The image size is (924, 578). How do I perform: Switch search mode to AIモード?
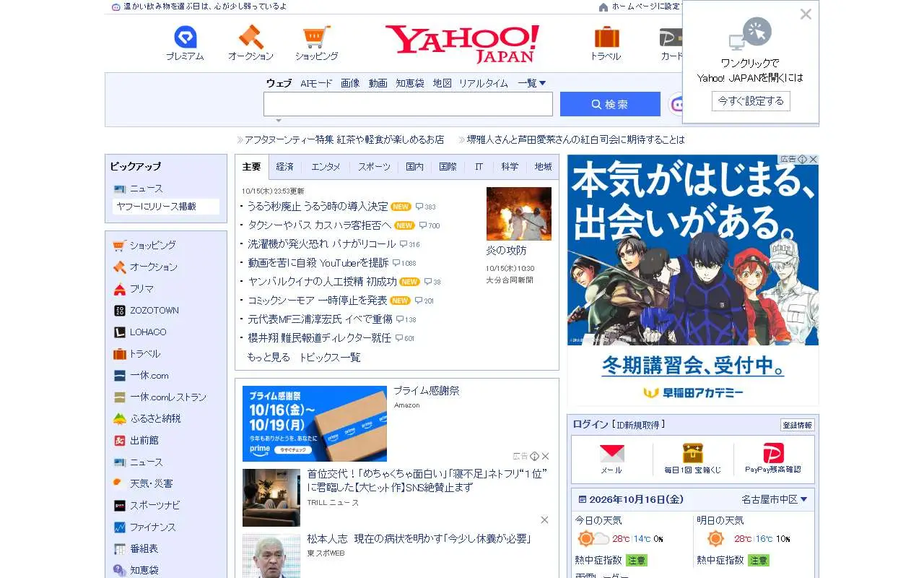point(316,83)
